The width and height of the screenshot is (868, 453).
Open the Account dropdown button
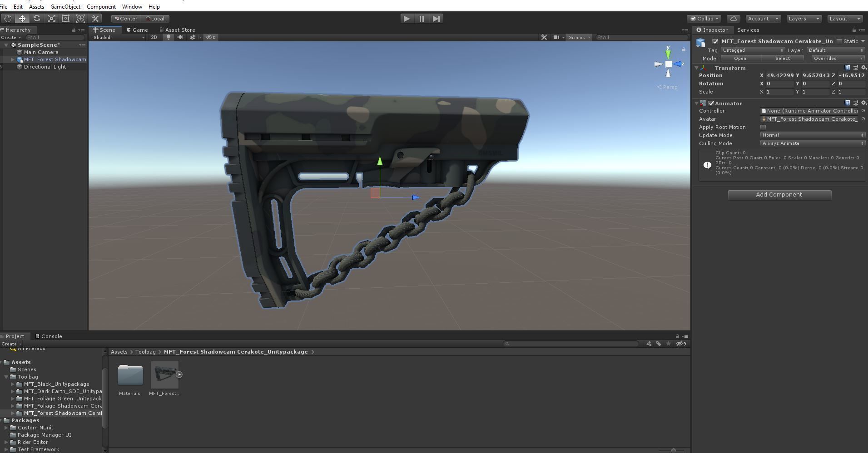763,19
